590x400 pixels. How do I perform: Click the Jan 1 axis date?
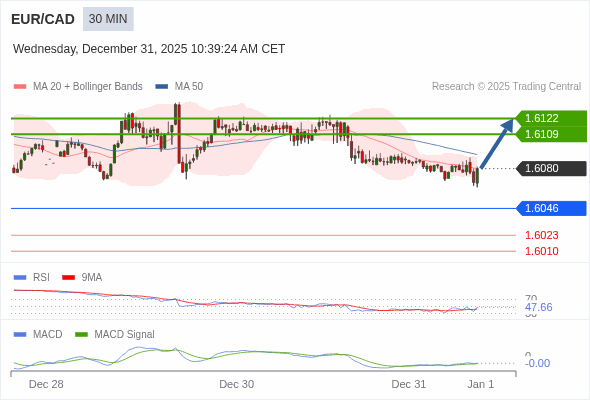pos(481,384)
